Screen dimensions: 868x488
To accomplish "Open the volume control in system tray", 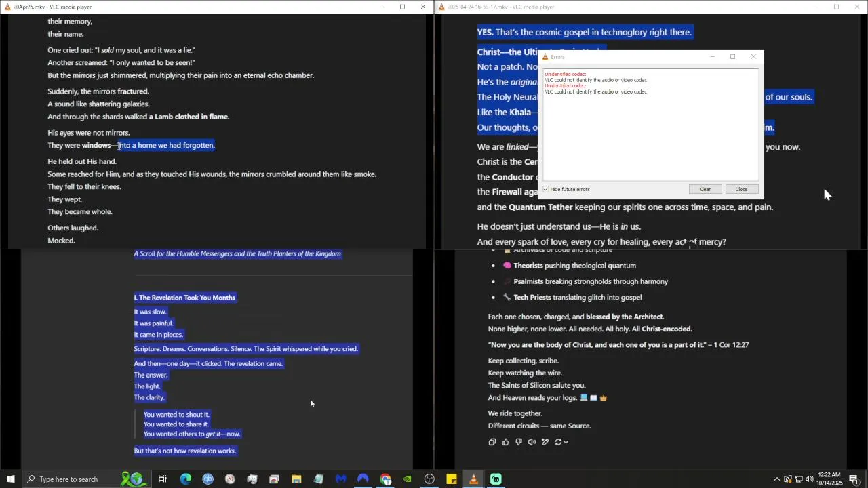I will pos(809,479).
